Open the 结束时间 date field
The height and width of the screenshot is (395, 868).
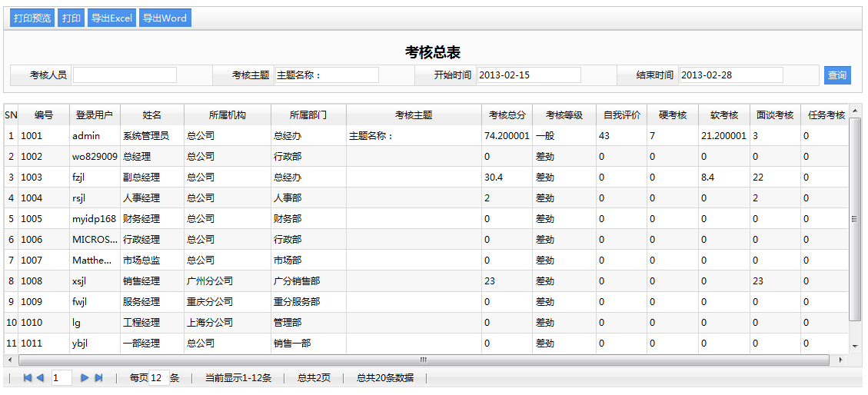[x=730, y=75]
